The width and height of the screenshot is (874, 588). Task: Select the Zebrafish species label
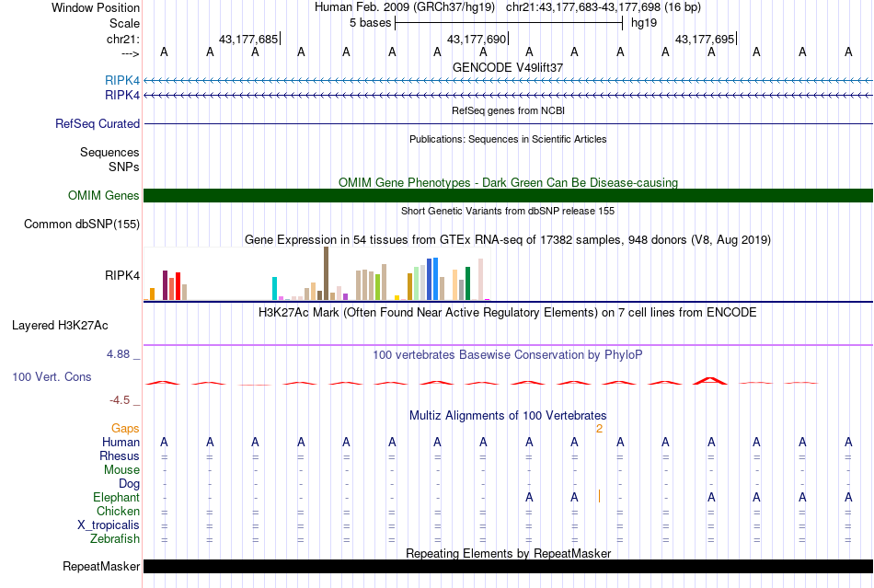pos(115,539)
